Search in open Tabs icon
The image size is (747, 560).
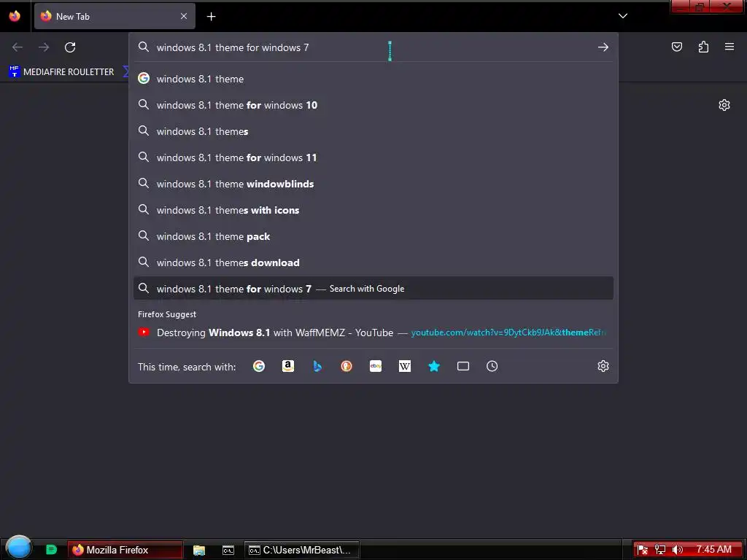click(x=463, y=366)
